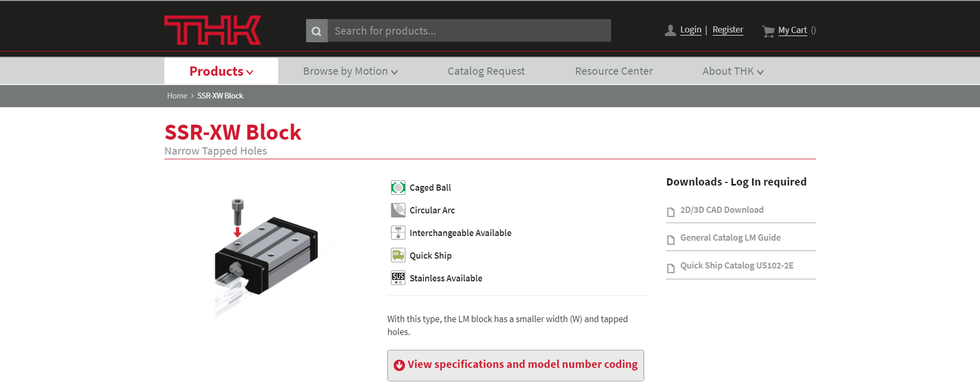Image resolution: width=980 pixels, height=388 pixels.
Task: Click the THK logo
Action: [213, 31]
